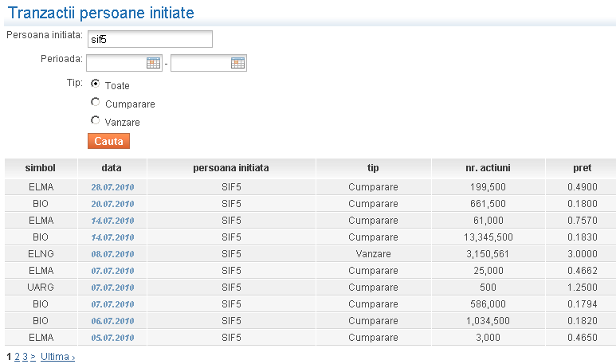The height and width of the screenshot is (364, 616).
Task: Click the Tranzactii persoane initiate heading
Action: pos(101,13)
